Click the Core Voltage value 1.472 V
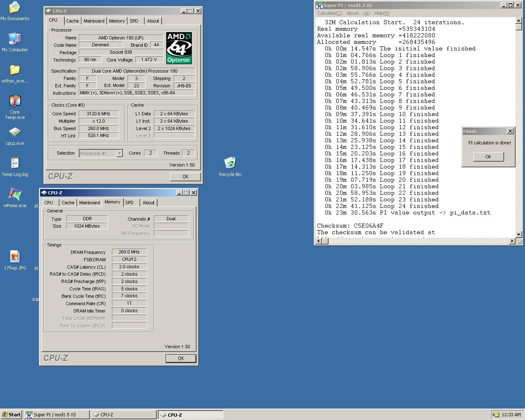 149,59
